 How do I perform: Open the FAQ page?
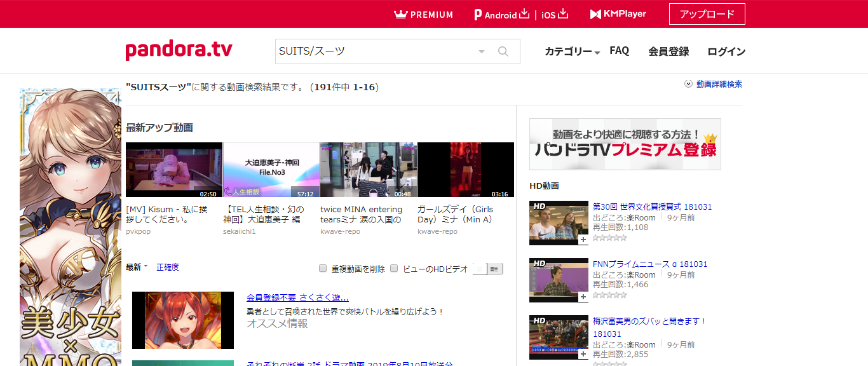pyautogui.click(x=620, y=51)
